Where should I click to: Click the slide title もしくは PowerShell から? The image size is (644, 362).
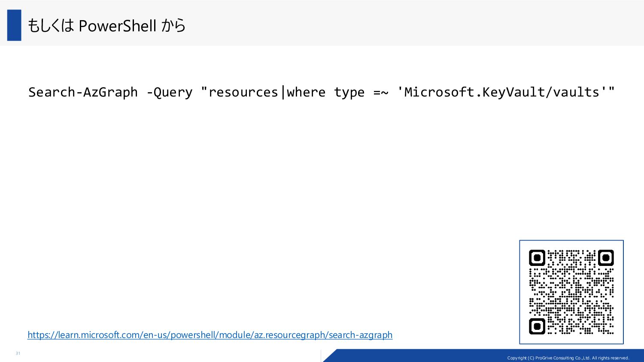(x=106, y=26)
